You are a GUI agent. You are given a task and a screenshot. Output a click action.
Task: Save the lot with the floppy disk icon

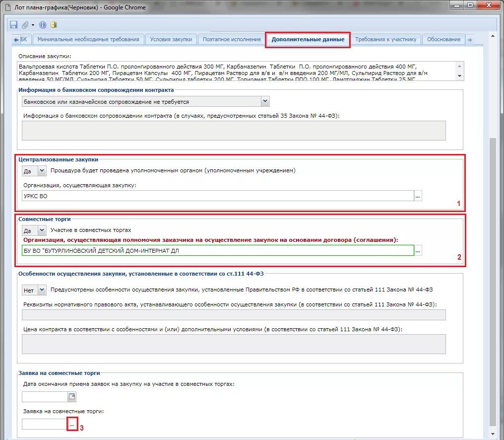(13, 25)
